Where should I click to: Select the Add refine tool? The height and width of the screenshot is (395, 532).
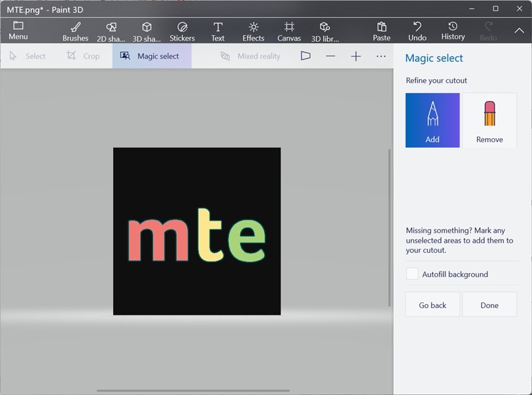(432, 120)
